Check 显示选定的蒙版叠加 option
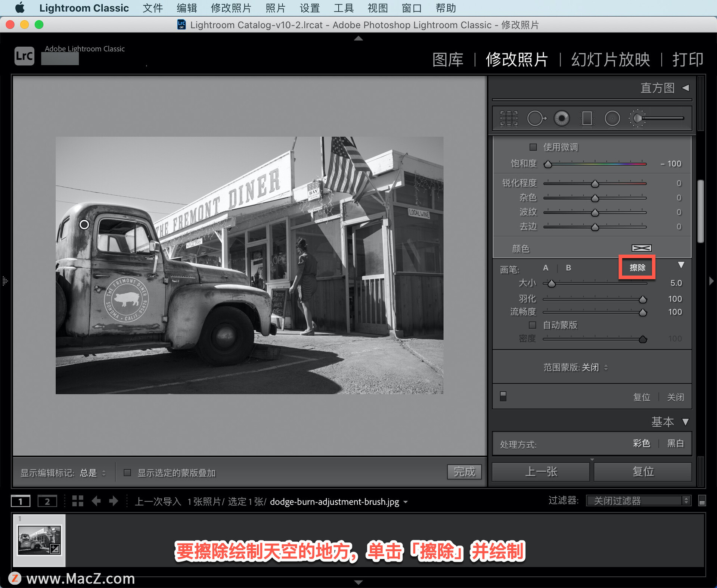The width and height of the screenshot is (717, 588). click(127, 473)
